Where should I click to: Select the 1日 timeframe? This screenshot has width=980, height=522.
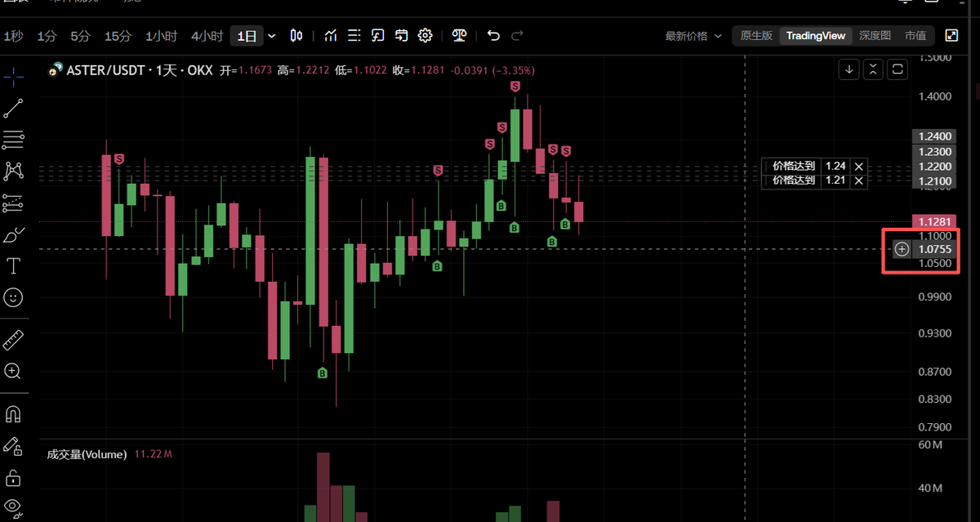[x=247, y=36]
